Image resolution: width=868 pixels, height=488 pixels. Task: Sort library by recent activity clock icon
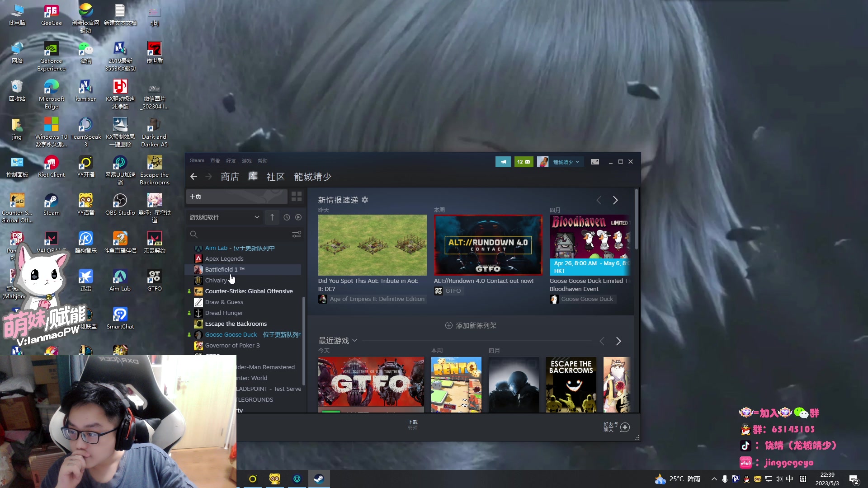(x=287, y=217)
